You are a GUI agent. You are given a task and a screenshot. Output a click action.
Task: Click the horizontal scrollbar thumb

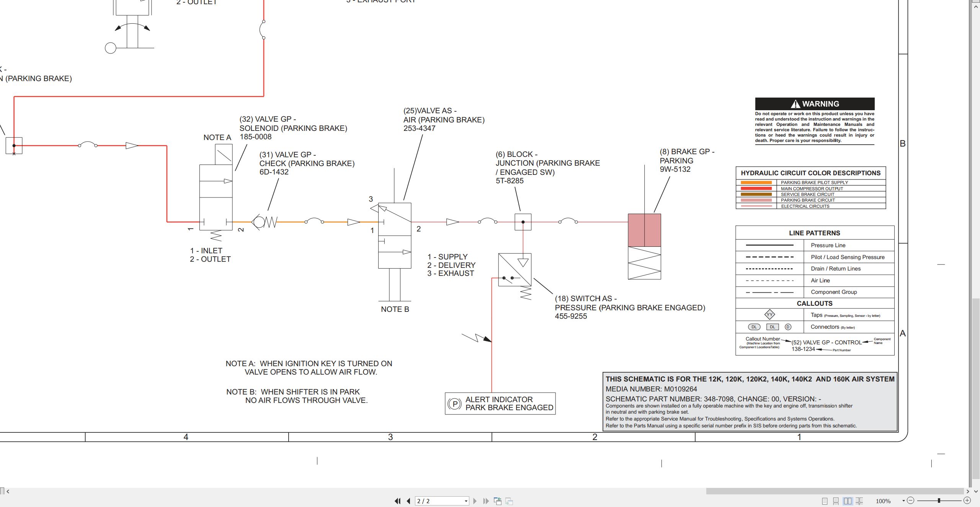click(x=835, y=491)
